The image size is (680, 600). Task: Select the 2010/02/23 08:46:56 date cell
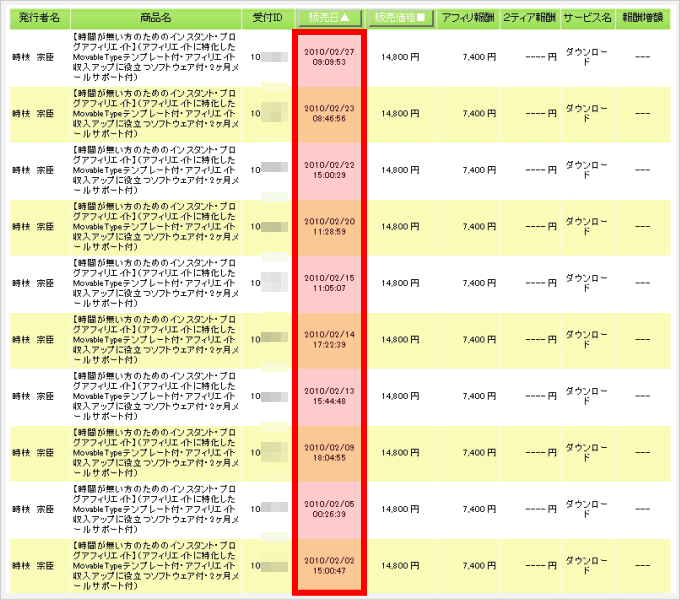pyautogui.click(x=329, y=112)
